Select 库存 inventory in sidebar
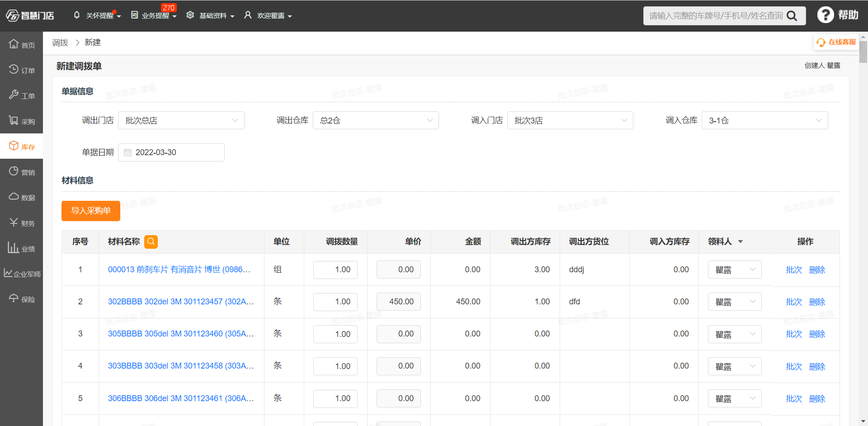Image resolution: width=868 pixels, height=426 pixels. point(21,146)
